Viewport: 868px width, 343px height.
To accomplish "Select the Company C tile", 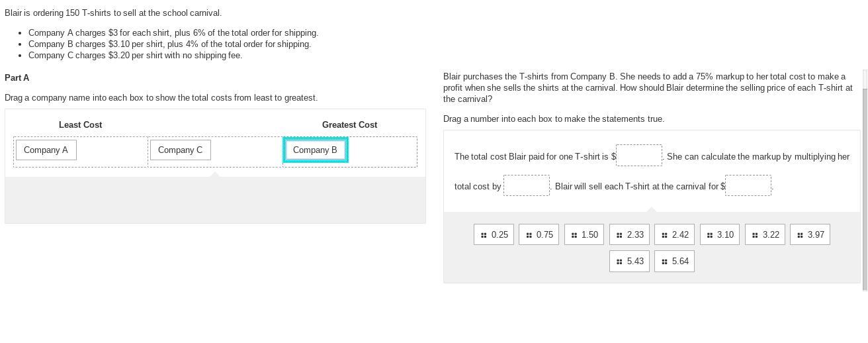I will click(x=180, y=150).
